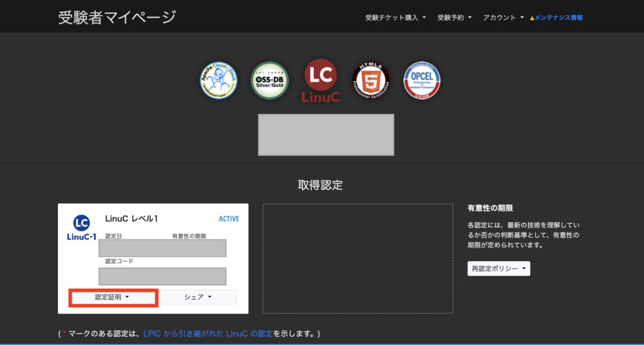Expand the 再認定ポリシー dropdown
Screen dimensions: 644x345
[x=499, y=269]
